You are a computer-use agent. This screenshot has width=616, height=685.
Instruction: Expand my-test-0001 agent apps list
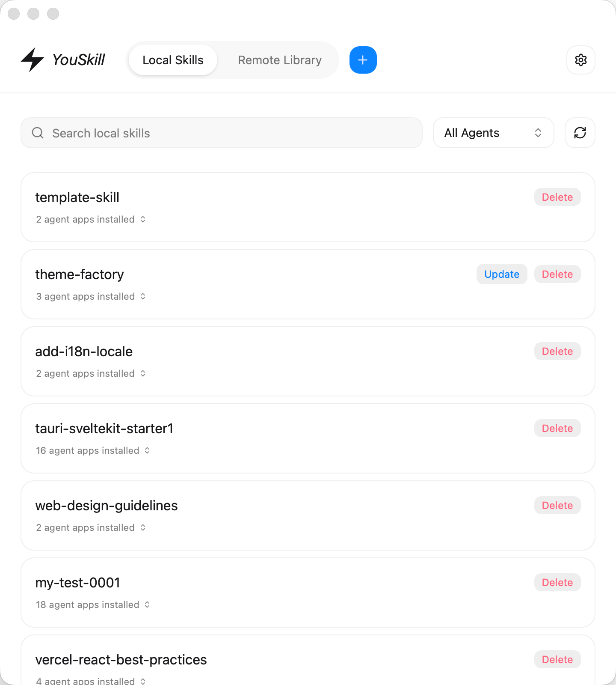pyautogui.click(x=93, y=605)
